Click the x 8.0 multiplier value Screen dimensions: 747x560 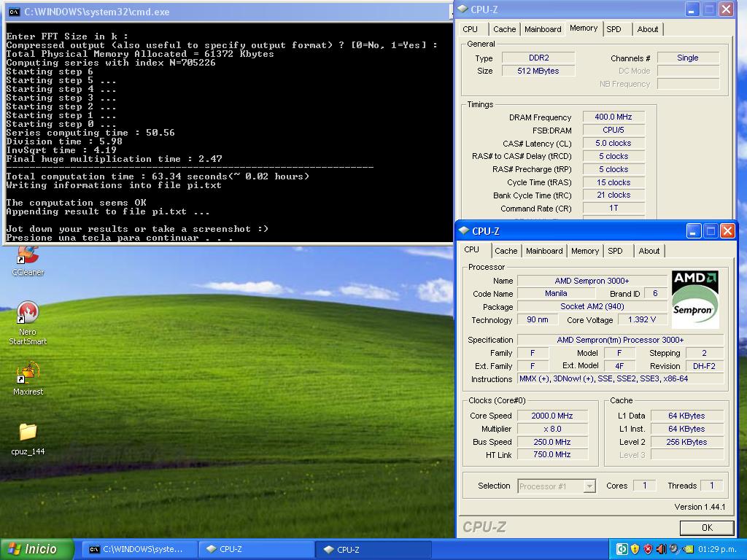(552, 429)
